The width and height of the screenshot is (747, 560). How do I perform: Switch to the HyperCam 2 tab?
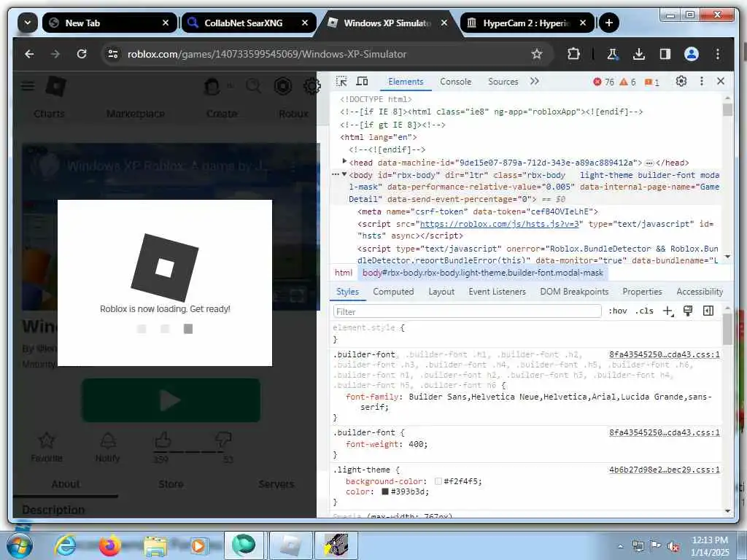527,23
